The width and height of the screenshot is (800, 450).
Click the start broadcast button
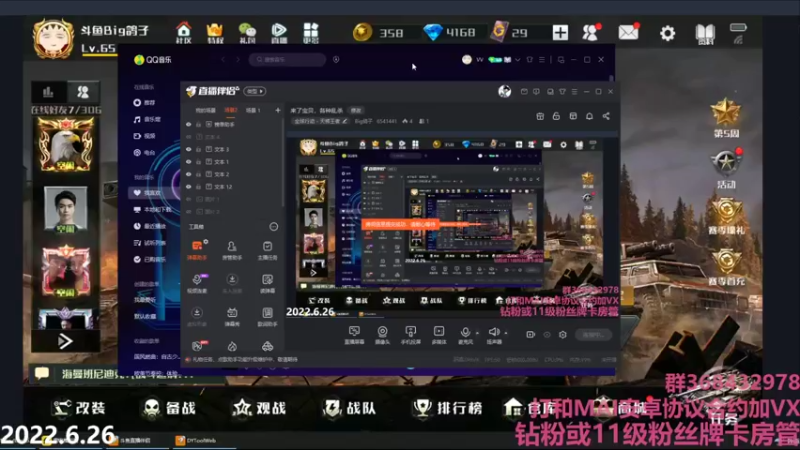point(593,335)
